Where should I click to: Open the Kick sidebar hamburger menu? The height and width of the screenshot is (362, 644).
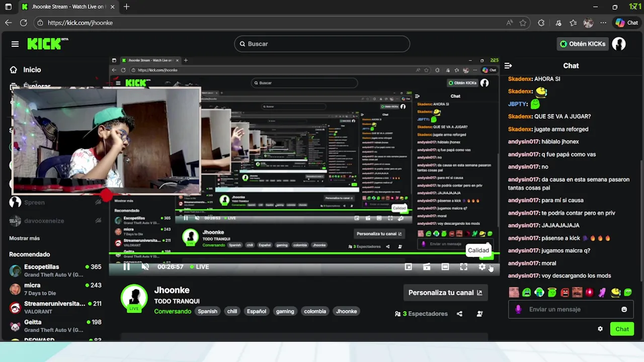pos(15,44)
